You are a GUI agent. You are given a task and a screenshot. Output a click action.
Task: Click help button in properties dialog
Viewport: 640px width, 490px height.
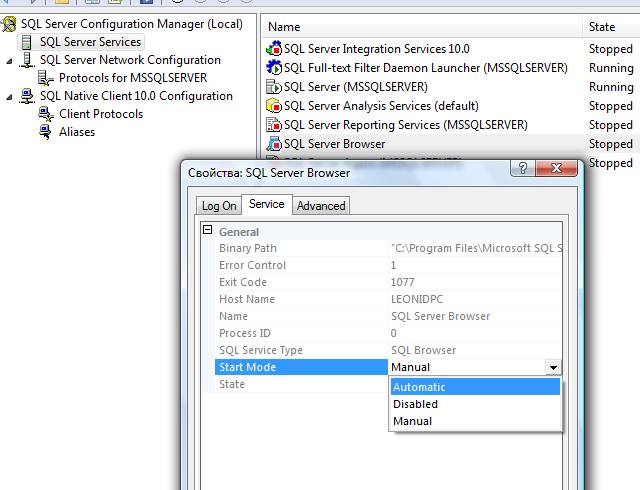click(x=523, y=168)
